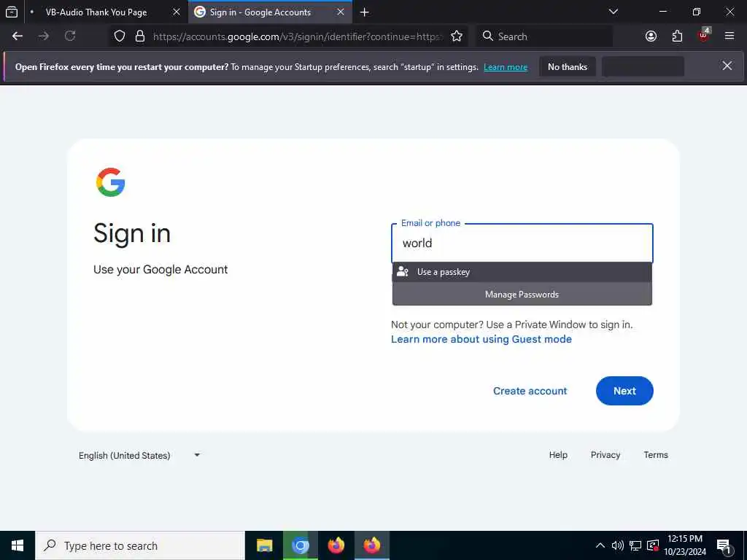This screenshot has width=747, height=560.
Task: Click the Google logo
Action: (111, 182)
